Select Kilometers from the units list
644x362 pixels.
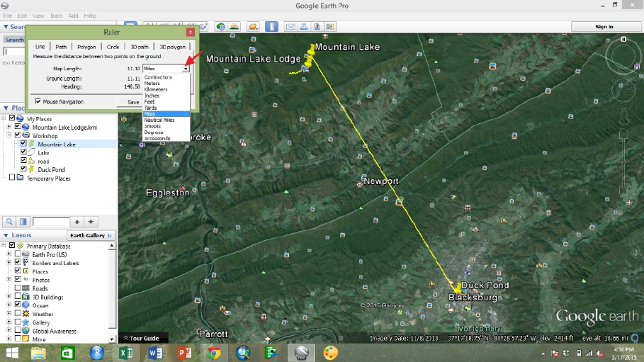[x=156, y=89]
